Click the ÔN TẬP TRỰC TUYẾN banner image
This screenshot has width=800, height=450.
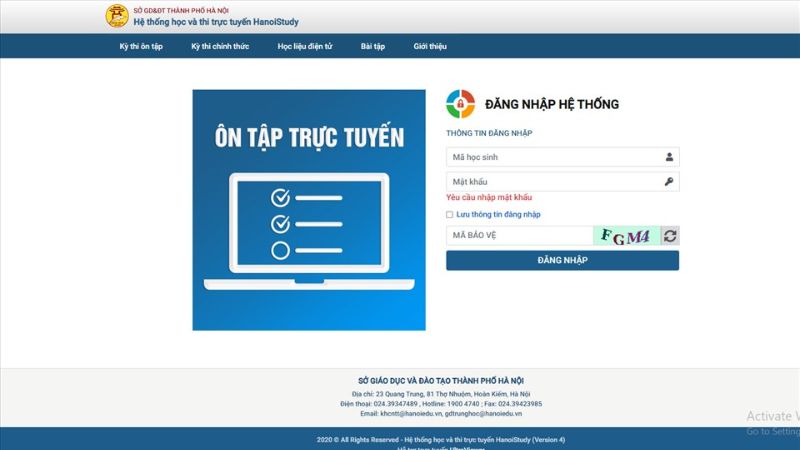tap(309, 210)
